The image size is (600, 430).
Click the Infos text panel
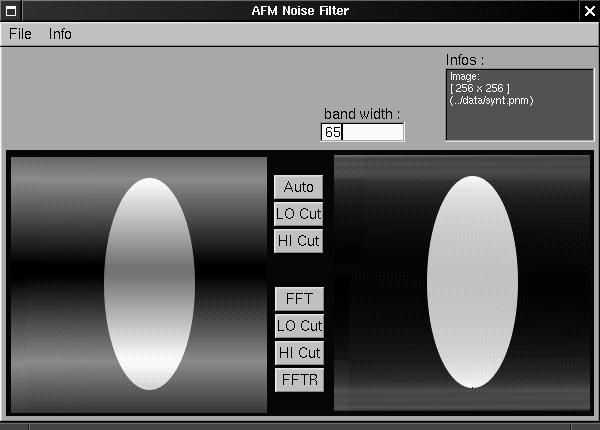pos(520,105)
